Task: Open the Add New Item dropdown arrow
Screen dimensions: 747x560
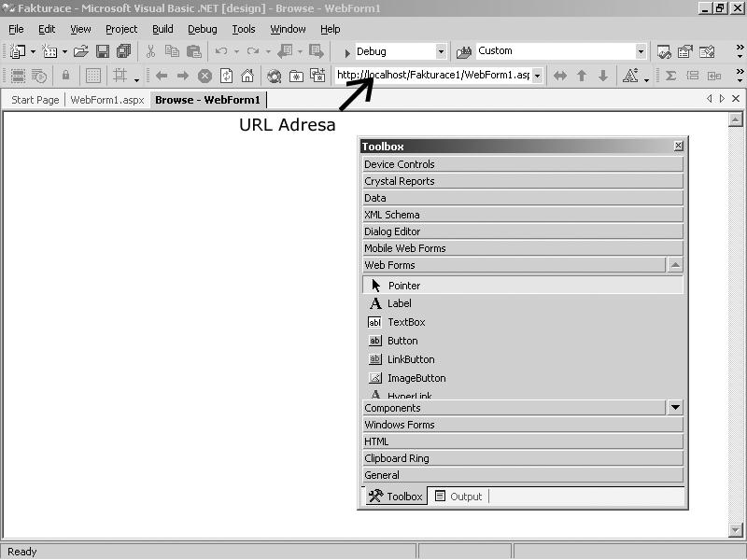Action: [64, 51]
